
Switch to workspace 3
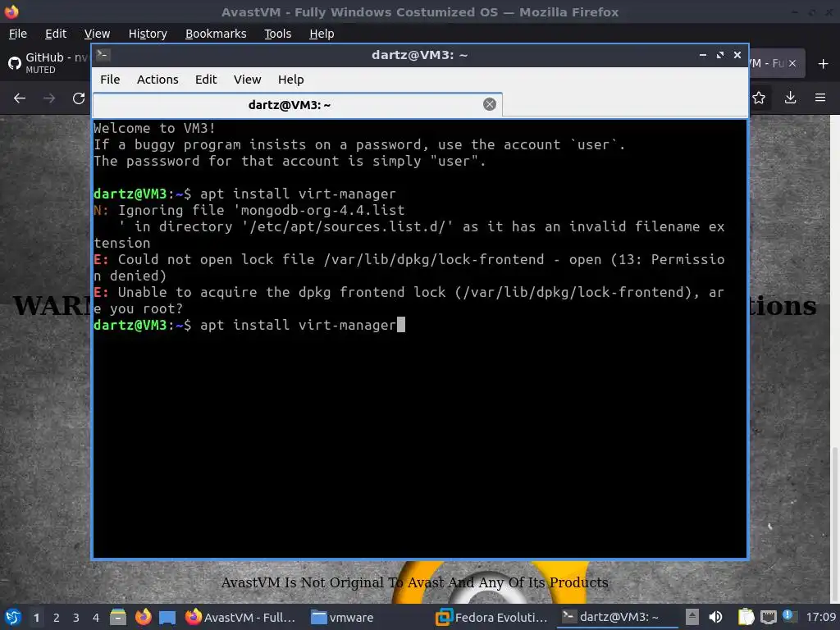[76, 618]
